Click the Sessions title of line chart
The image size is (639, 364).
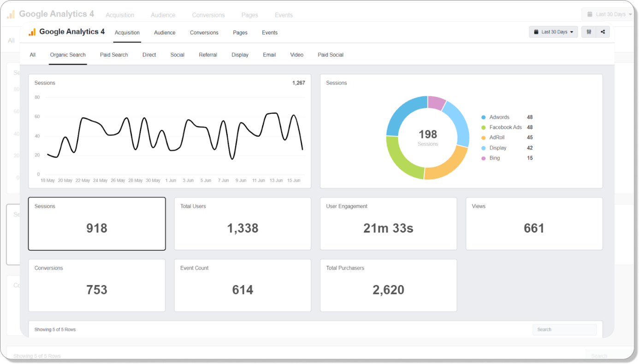(x=45, y=83)
